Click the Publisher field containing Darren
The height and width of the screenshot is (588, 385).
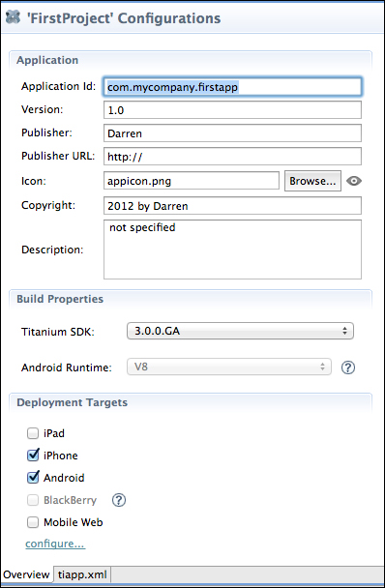pos(232,133)
